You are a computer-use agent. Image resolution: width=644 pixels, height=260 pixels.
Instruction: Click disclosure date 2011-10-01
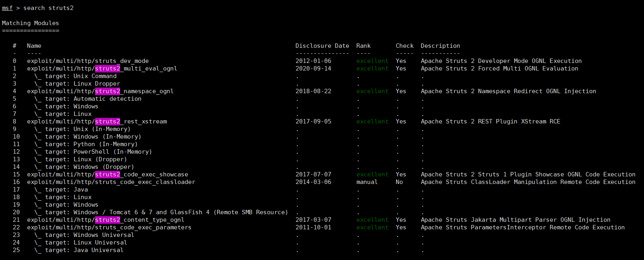coord(313,227)
